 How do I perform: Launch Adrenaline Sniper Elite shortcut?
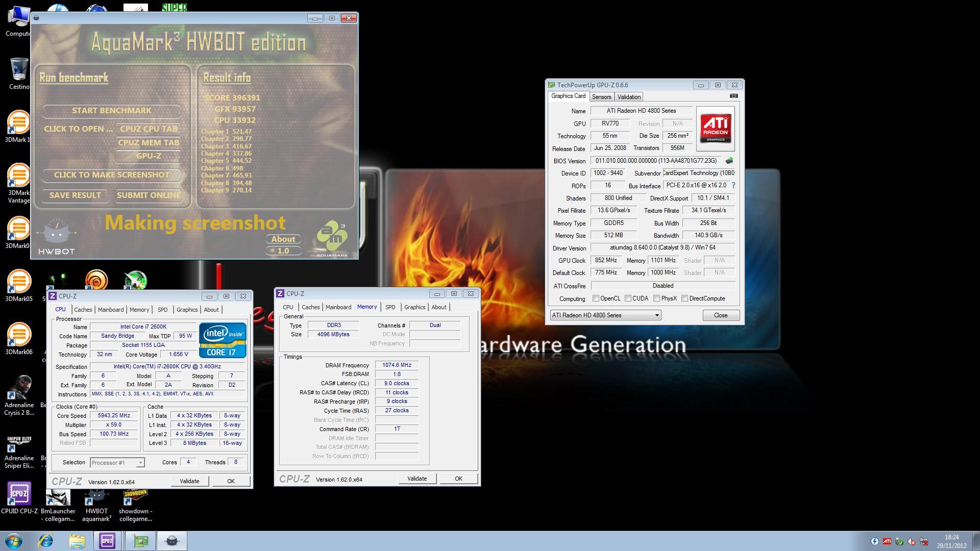pos(19,452)
